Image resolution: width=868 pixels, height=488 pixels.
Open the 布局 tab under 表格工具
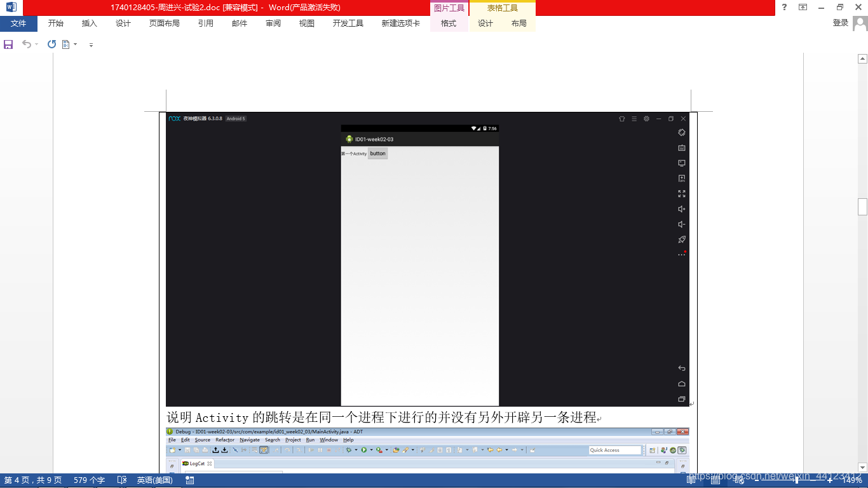coord(519,24)
